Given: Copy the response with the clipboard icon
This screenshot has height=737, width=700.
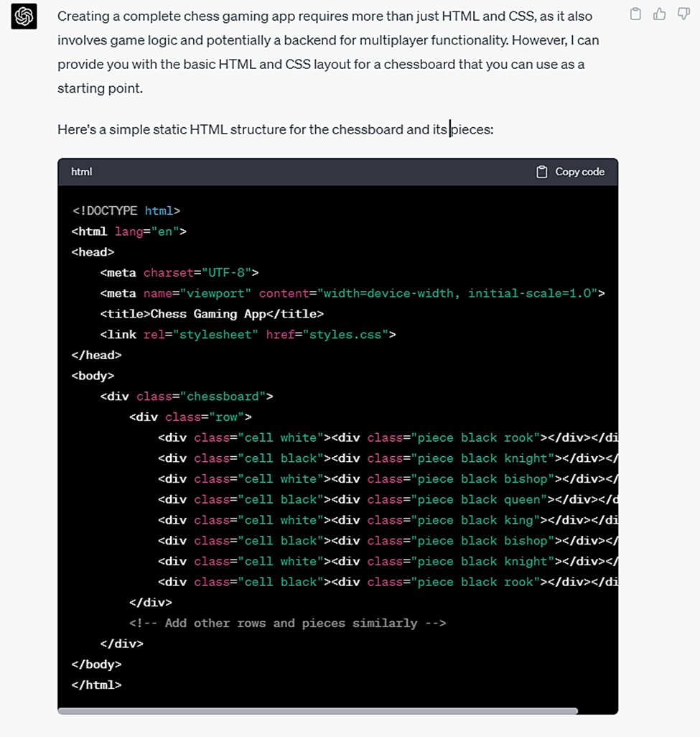Looking at the screenshot, I should (635, 14).
